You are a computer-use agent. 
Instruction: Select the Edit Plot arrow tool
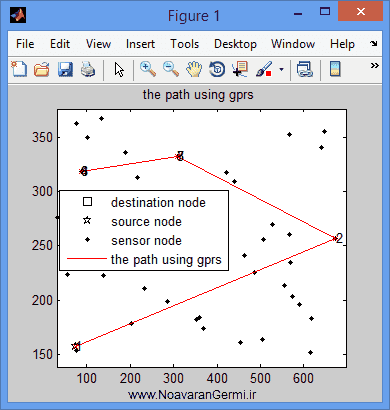pyautogui.click(x=119, y=70)
